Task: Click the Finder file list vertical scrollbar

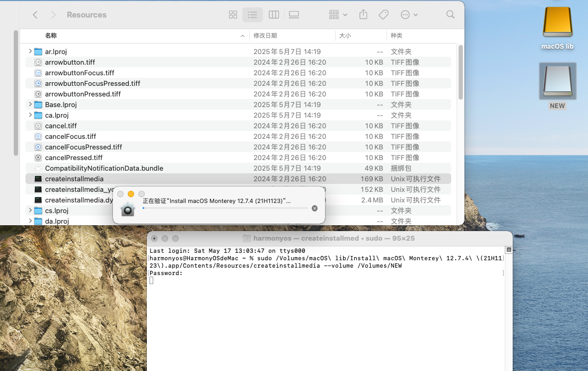Action: coord(461,72)
